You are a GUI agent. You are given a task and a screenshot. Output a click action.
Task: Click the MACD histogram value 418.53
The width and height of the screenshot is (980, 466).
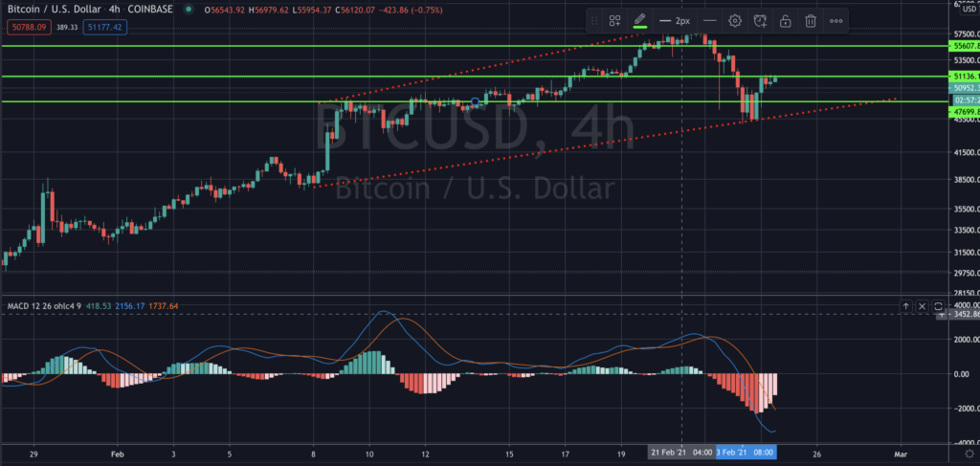pos(97,306)
